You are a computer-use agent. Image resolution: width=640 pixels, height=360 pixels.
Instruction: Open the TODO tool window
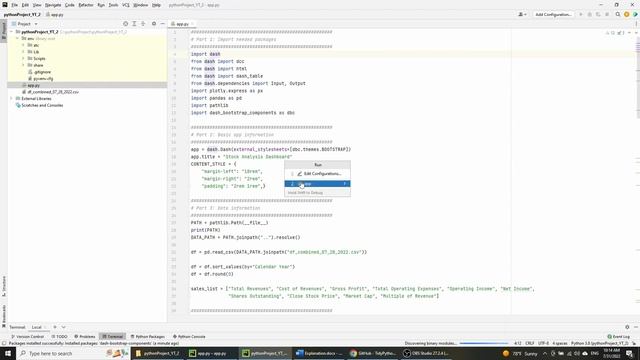tap(60, 336)
